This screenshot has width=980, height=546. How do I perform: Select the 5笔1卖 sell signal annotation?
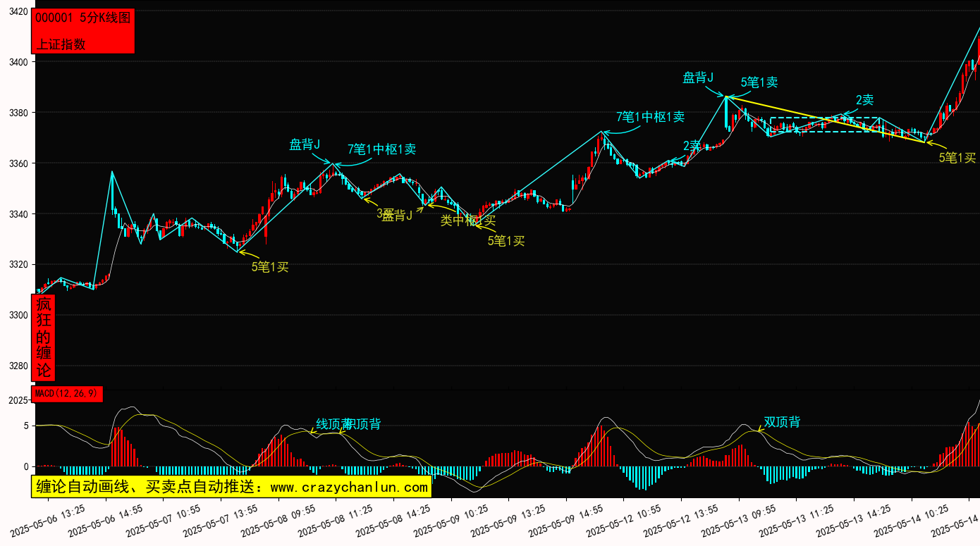759,82
